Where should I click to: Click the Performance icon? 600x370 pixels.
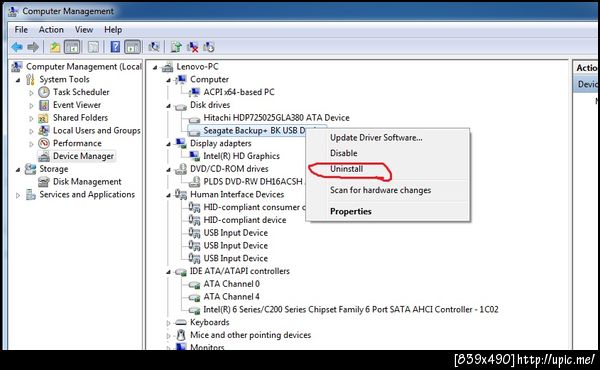pos(44,143)
